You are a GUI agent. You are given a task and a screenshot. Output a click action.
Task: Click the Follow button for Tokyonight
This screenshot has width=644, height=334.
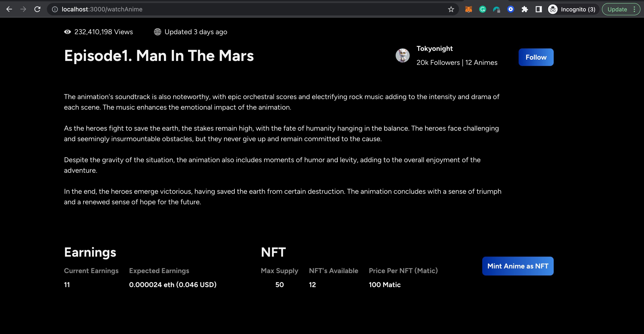point(536,57)
